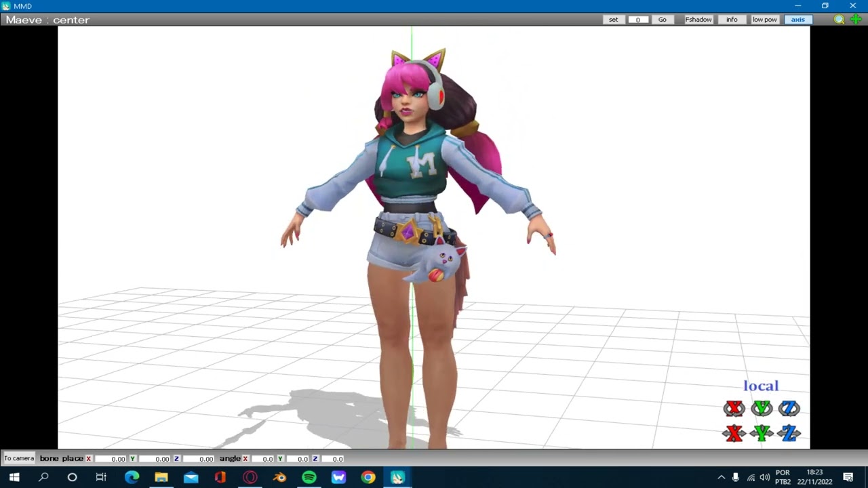Open the purple W app on taskbar
The height and width of the screenshot is (488, 868).
(x=338, y=478)
